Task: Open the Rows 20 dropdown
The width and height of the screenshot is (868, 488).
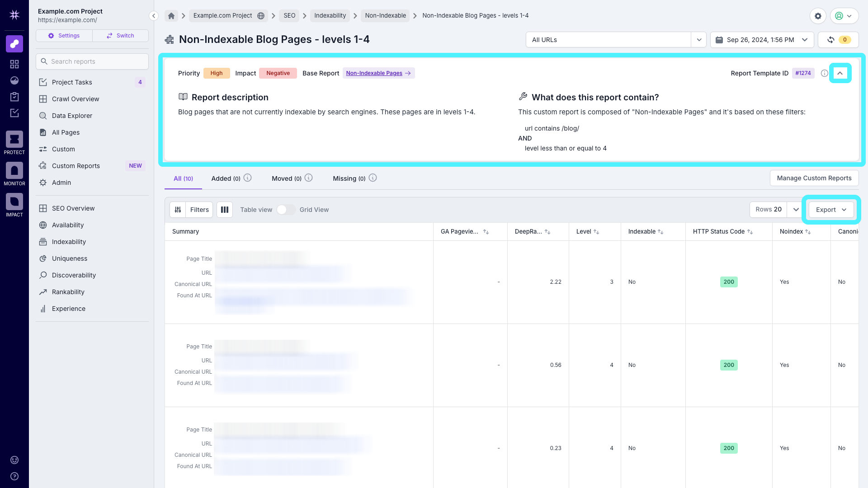Action: [776, 209]
